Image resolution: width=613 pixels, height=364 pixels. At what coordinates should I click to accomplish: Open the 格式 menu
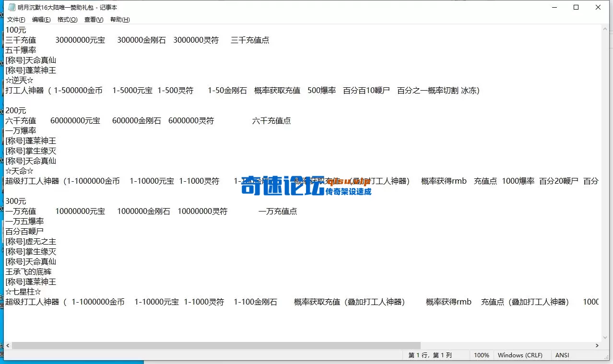pos(67,20)
